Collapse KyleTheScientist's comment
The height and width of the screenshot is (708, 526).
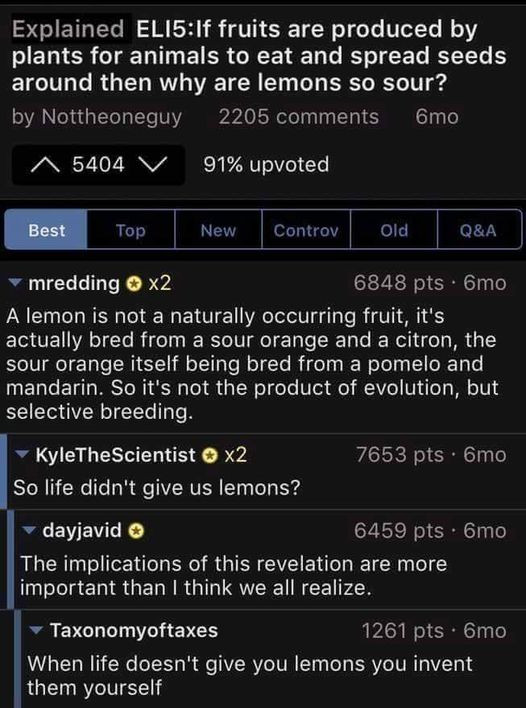click(22, 455)
